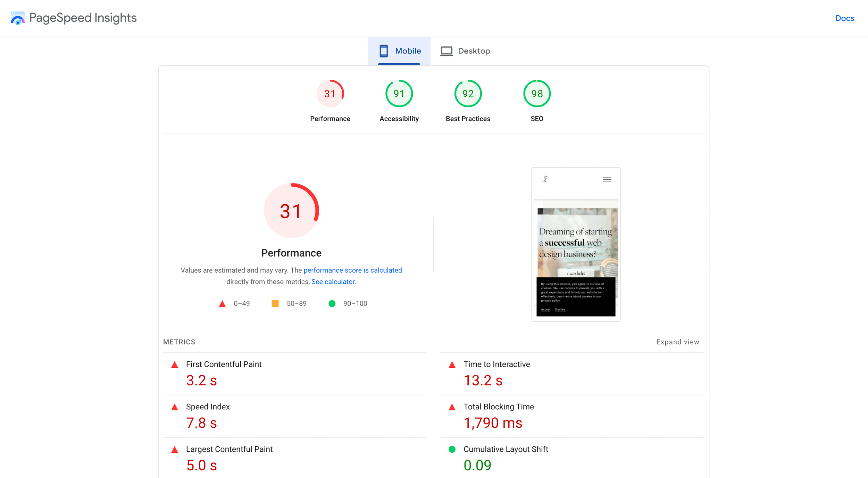This screenshot has height=478, width=868.
Task: Click the Time to Interactive metric label
Action: 496,364
